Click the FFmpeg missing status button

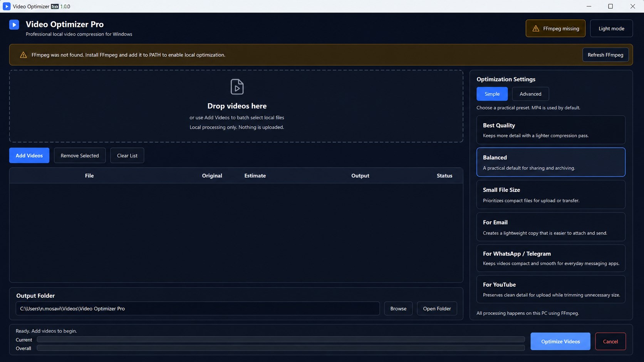[x=555, y=28]
